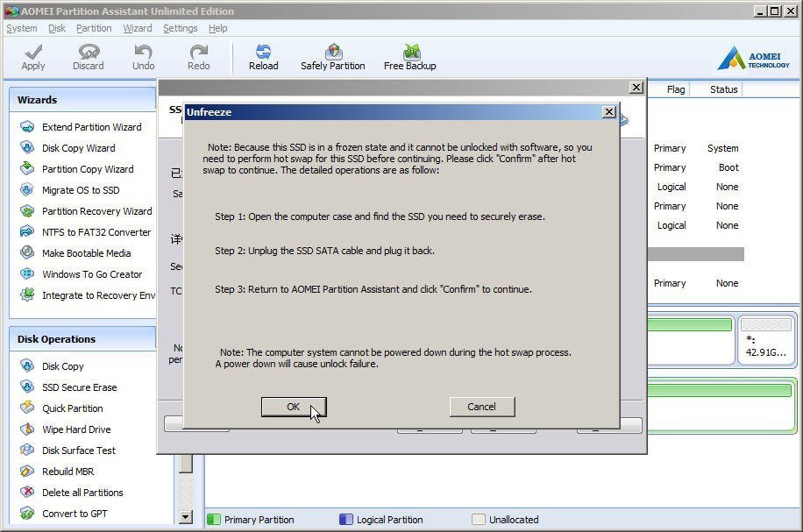
Task: Open the Settings menu
Action: click(181, 28)
